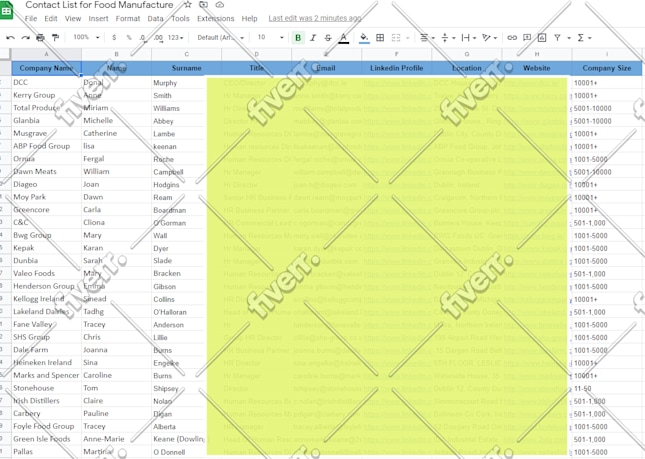Open the Borders tool
This screenshot has height=459, width=645.
(380, 38)
